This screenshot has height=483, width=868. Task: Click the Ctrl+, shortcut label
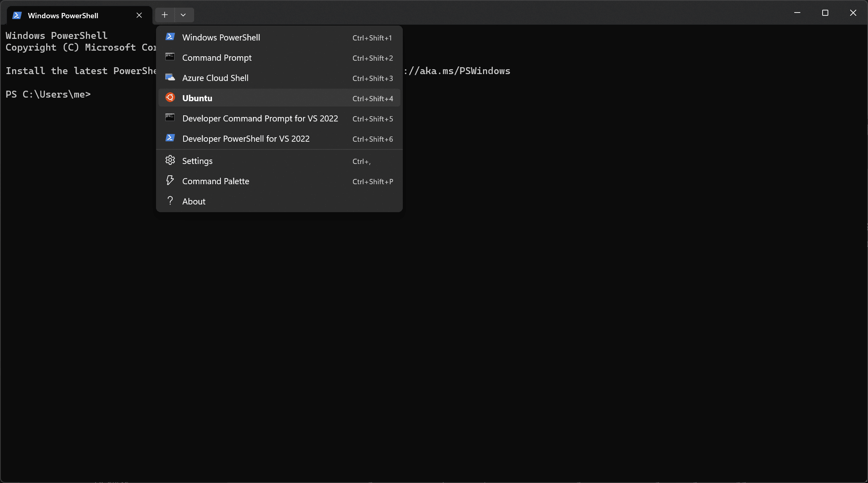(x=361, y=162)
